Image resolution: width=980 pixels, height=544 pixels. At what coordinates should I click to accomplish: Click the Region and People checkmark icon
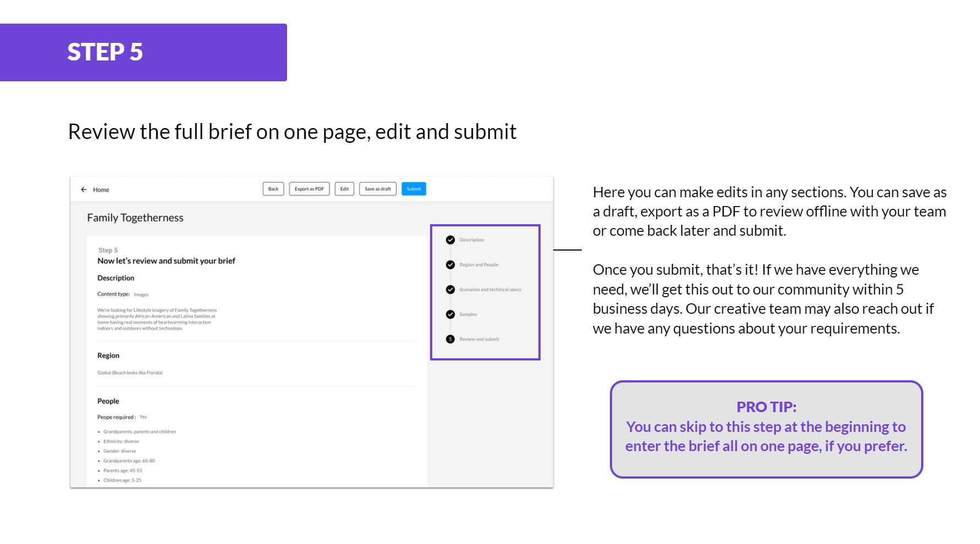pyautogui.click(x=450, y=265)
